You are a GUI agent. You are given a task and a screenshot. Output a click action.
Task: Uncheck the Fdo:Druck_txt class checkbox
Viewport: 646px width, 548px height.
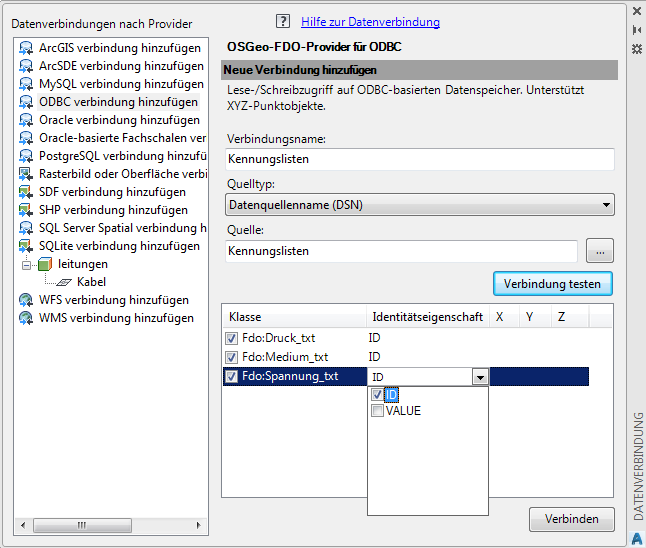coord(232,338)
